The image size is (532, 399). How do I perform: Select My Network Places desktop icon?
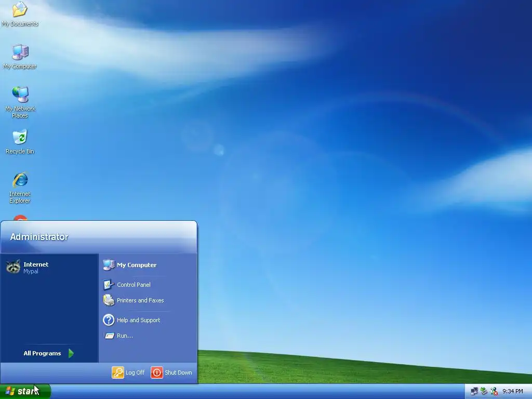pos(20,102)
